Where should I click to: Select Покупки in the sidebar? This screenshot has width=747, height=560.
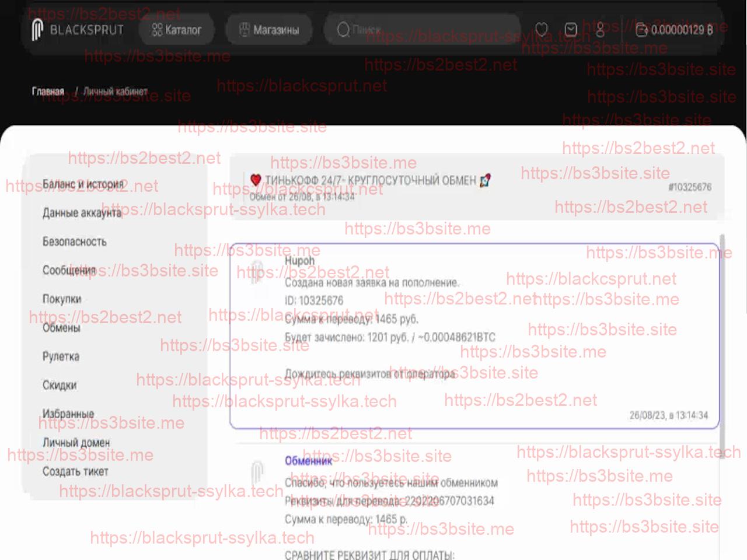[x=62, y=299]
